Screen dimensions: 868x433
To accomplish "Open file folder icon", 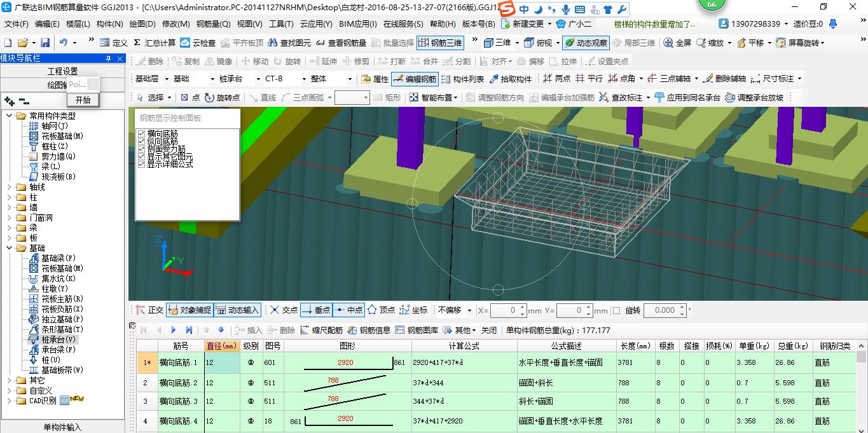I will [x=23, y=43].
